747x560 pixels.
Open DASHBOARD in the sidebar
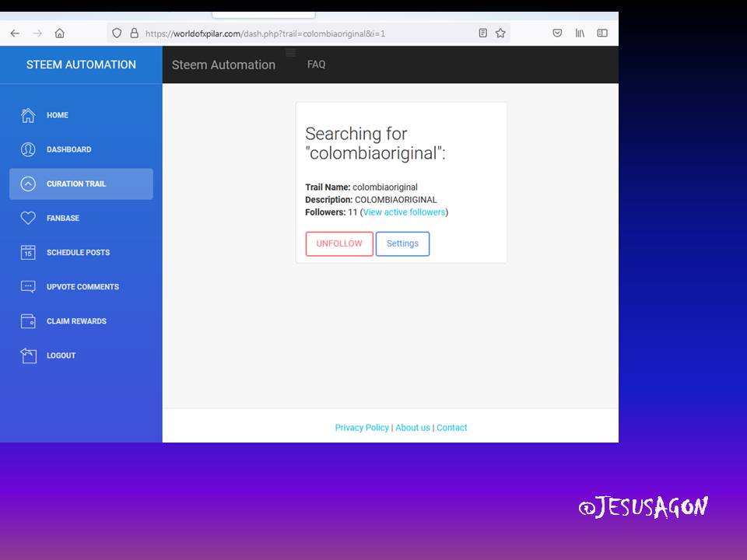(81, 149)
